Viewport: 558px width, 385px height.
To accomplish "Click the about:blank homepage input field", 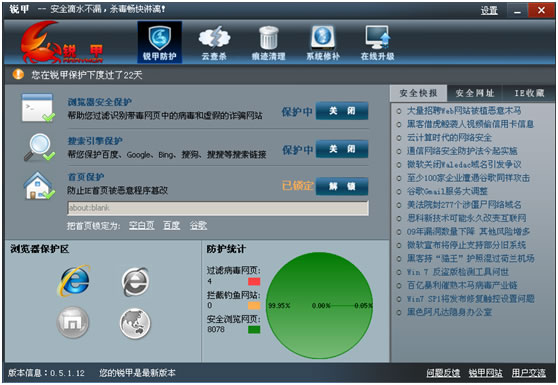I will [218, 208].
